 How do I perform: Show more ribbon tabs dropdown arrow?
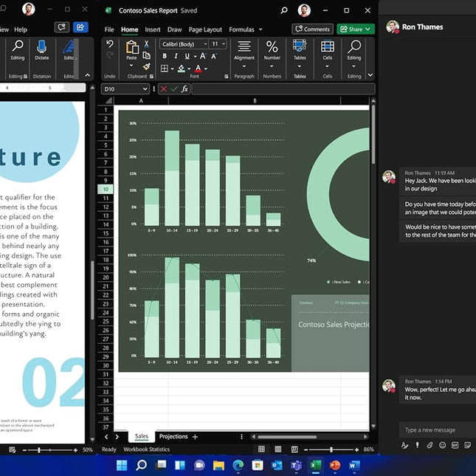pos(261,30)
